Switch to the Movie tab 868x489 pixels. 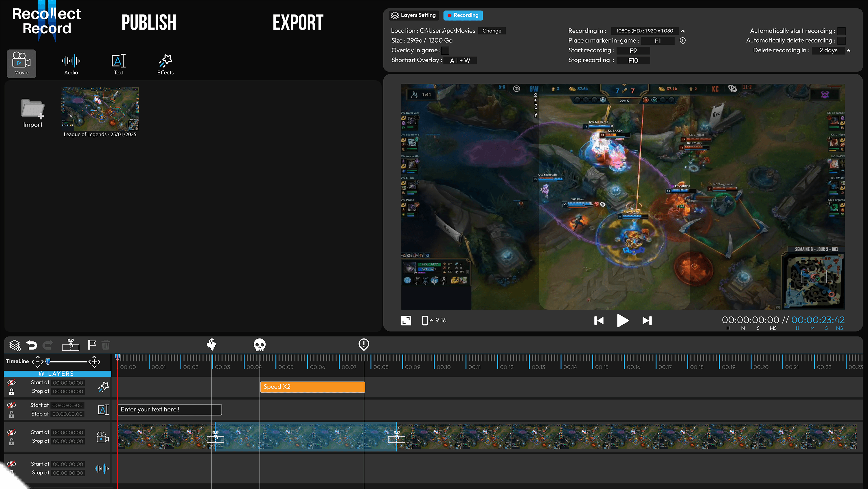21,64
